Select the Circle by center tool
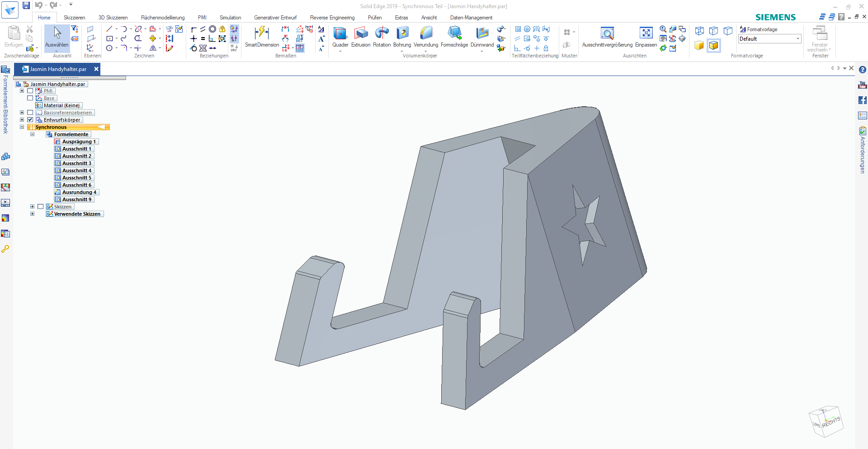 point(109,48)
